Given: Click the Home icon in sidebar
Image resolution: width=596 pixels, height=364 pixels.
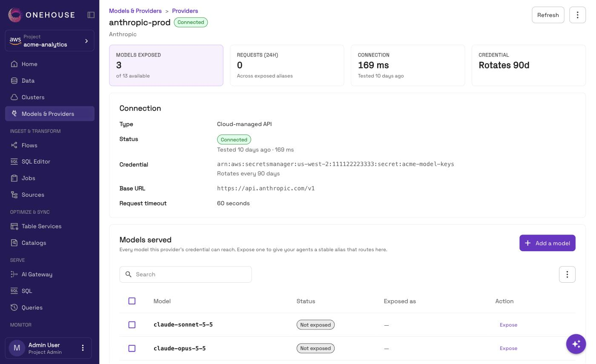Looking at the screenshot, I should click(14, 64).
